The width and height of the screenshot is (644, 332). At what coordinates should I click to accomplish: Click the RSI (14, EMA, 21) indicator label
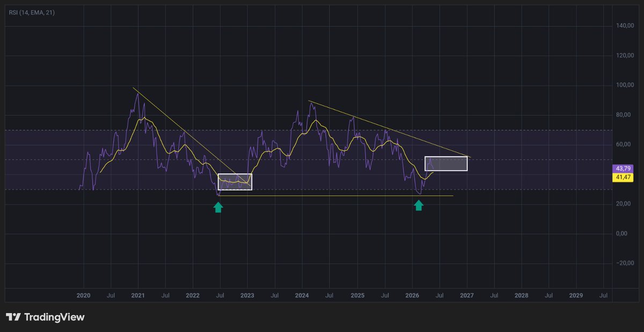tap(32, 12)
